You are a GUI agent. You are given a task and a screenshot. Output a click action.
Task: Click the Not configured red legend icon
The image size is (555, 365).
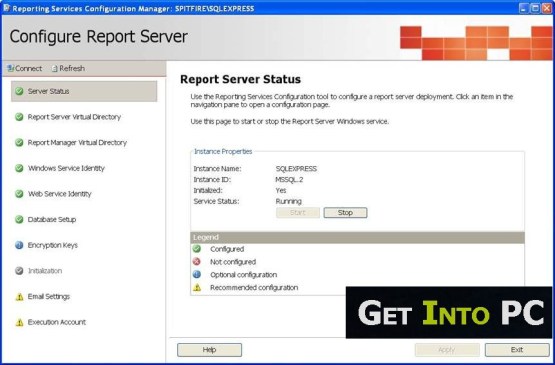click(x=197, y=262)
